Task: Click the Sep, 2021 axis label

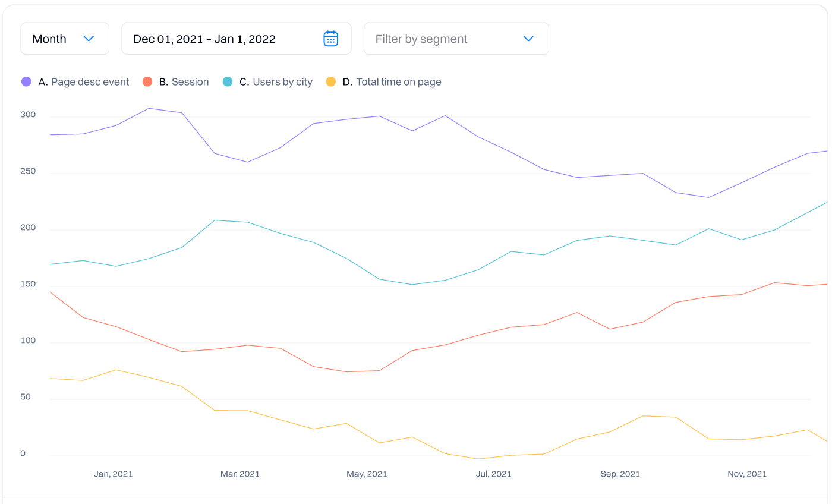Action: (620, 474)
